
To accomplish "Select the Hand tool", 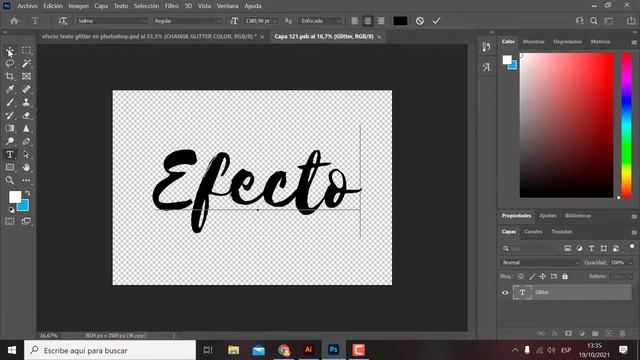I will (26, 167).
